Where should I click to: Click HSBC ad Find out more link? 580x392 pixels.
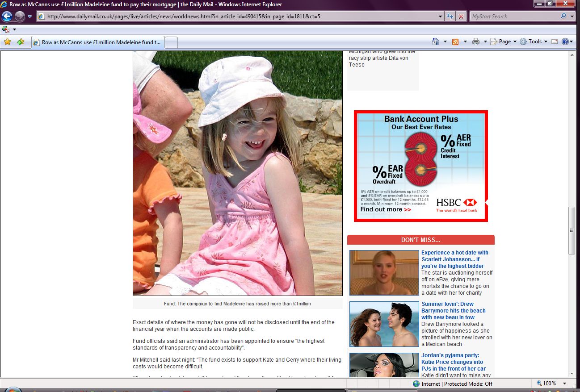coord(386,209)
